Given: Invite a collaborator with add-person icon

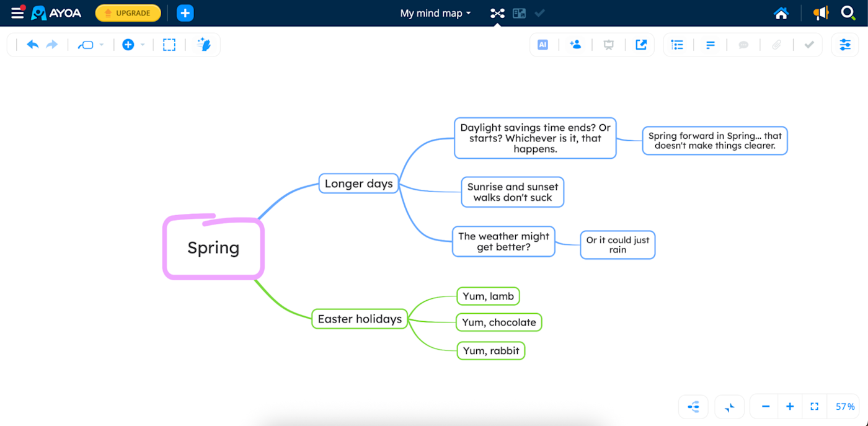Looking at the screenshot, I should point(575,45).
